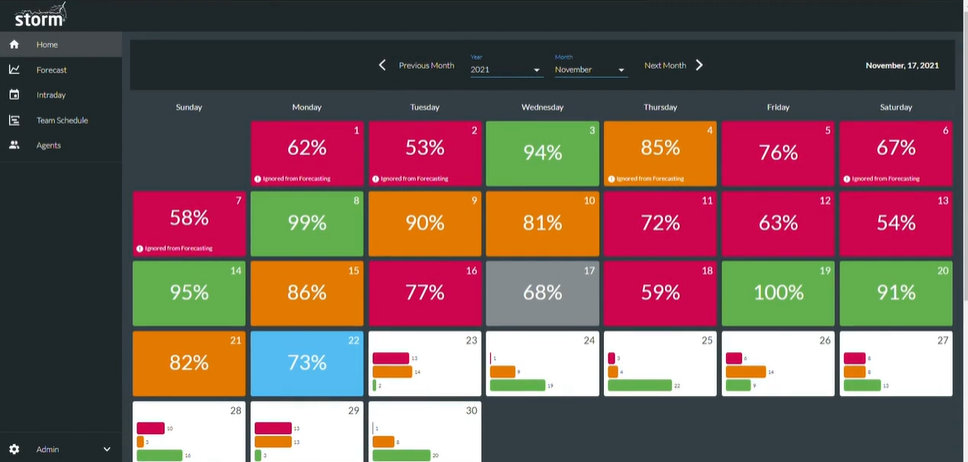Image resolution: width=968 pixels, height=462 pixels.
Task: Click info icon on November 4 tile
Action: [x=611, y=179]
